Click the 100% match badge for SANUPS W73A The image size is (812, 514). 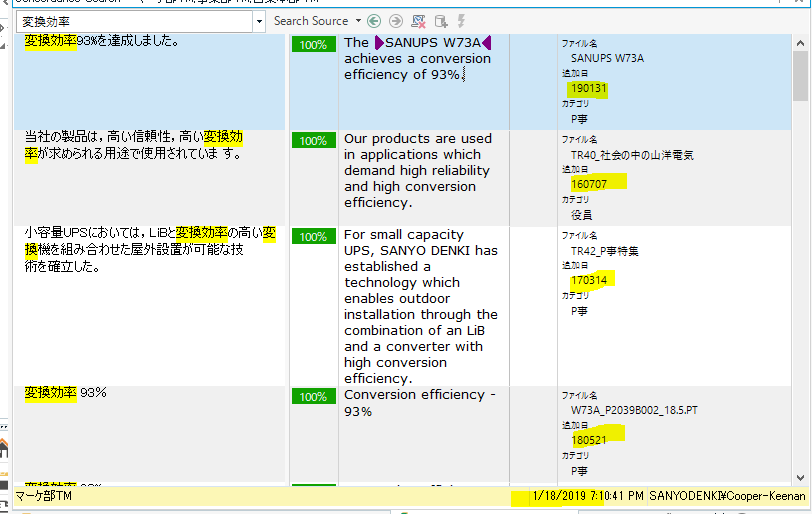click(x=313, y=45)
